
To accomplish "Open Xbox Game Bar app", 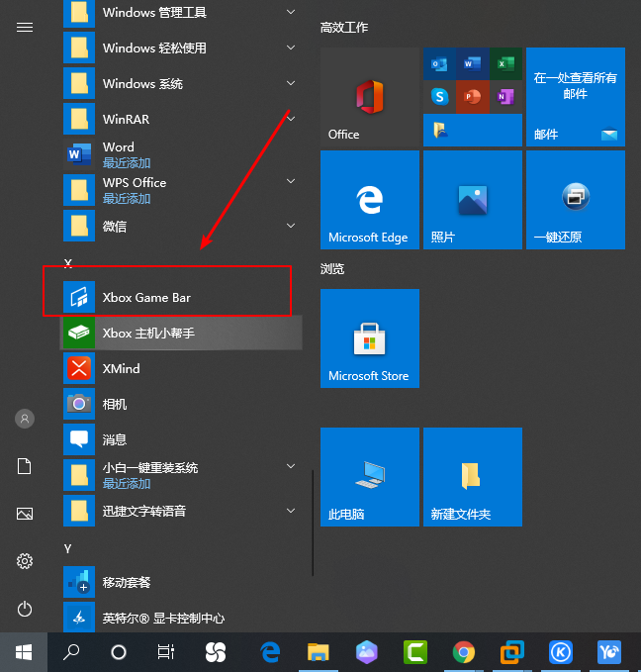I will (x=181, y=297).
